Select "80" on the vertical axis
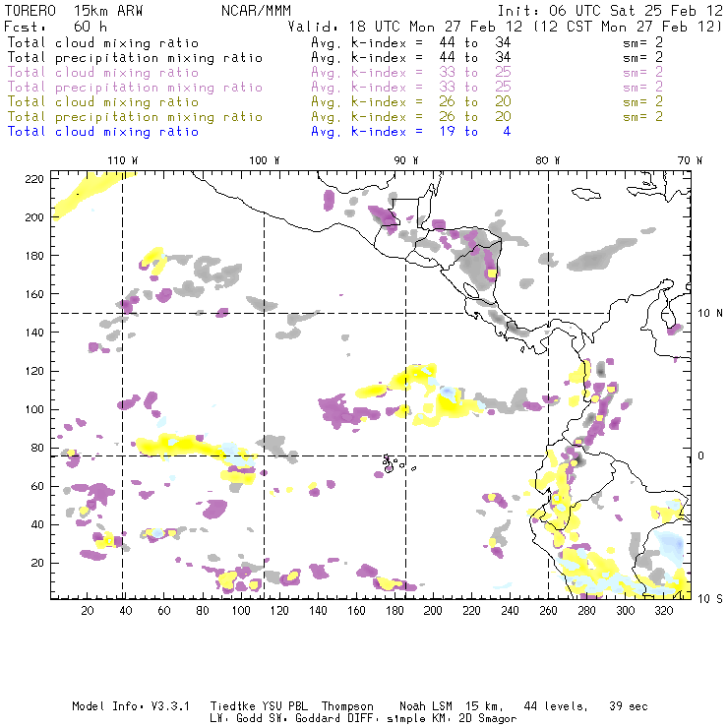The height and width of the screenshot is (728, 728). 37,448
